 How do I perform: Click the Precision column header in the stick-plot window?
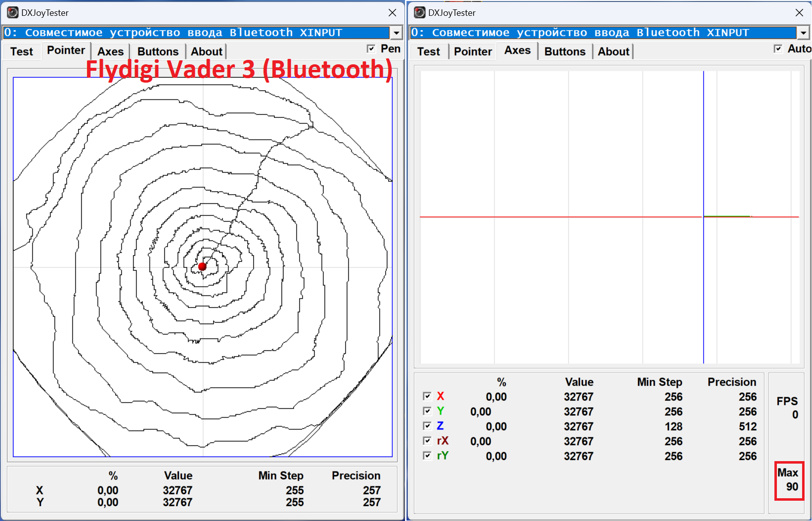tap(356, 475)
